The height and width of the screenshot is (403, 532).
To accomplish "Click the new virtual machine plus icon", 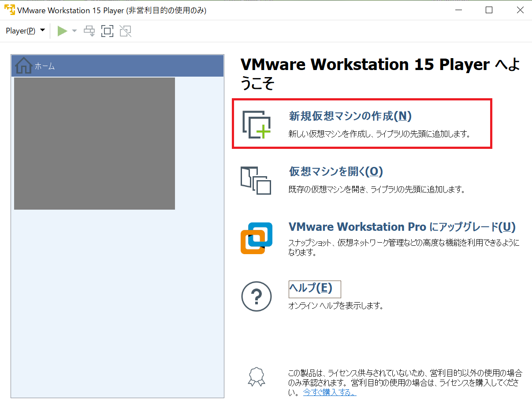I will point(256,124).
